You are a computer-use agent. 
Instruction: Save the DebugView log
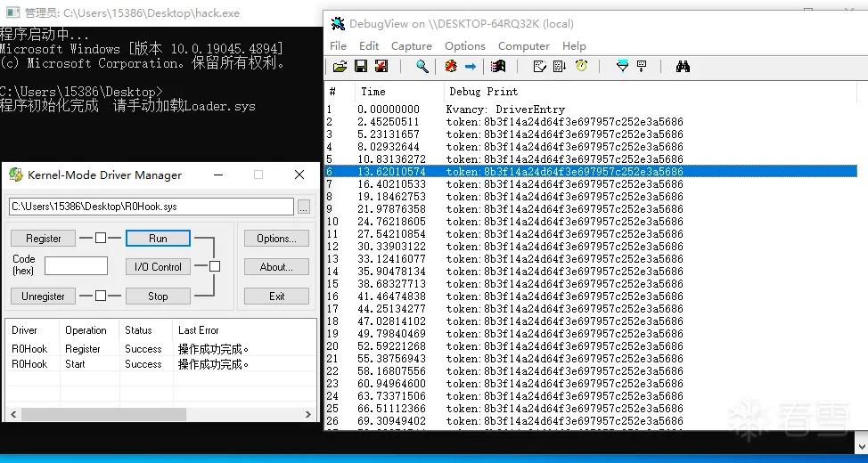360,67
